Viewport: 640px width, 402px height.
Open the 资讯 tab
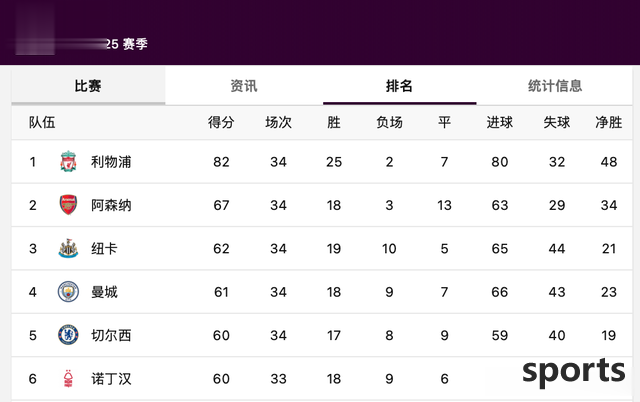point(244,86)
